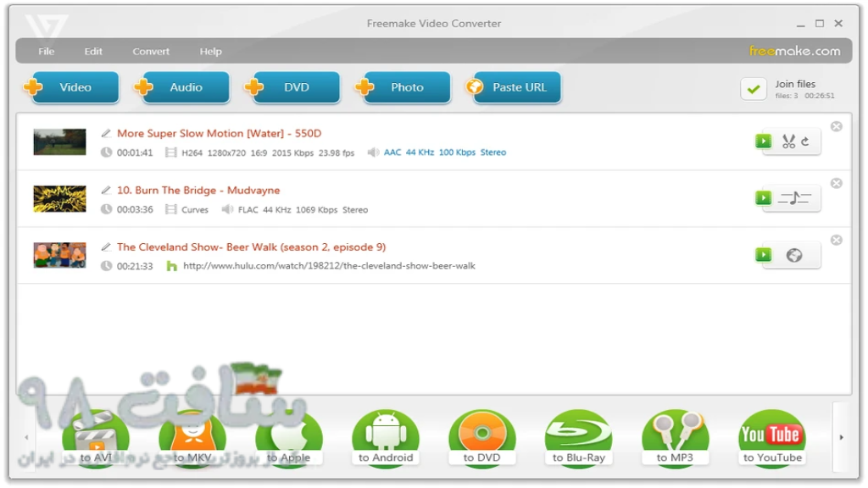Remove the Cleveland Show item
This screenshot has height=488, width=868.
(837, 240)
